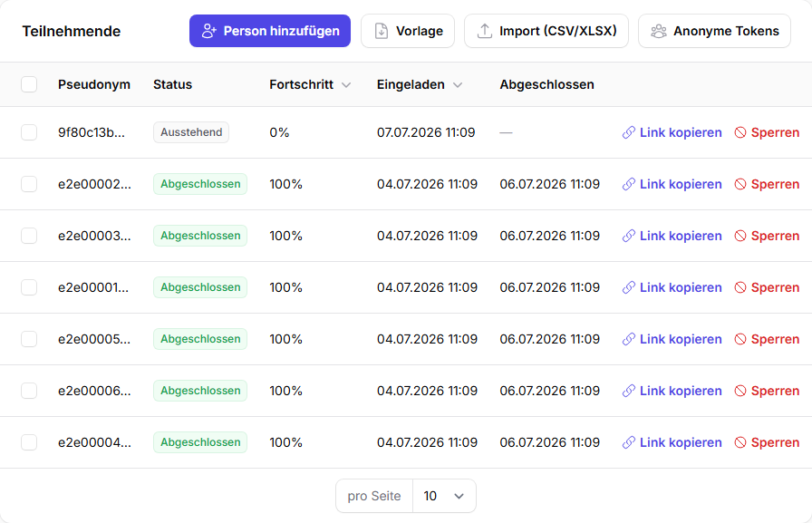
Task: Toggle the select-all checkbox in header
Action: point(29,84)
